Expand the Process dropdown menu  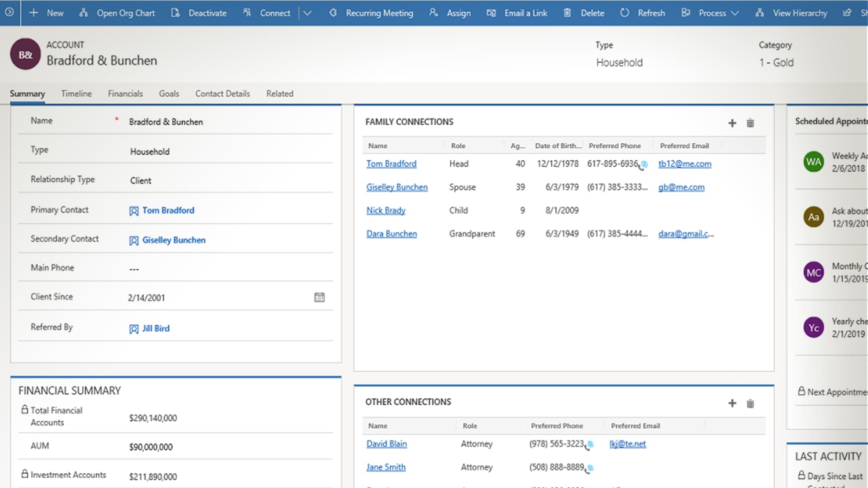click(735, 13)
